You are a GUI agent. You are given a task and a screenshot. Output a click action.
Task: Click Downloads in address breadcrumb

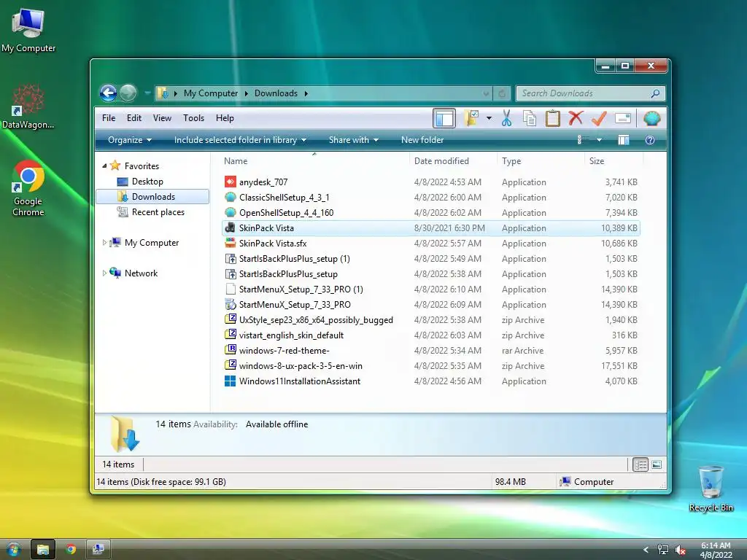pos(276,93)
